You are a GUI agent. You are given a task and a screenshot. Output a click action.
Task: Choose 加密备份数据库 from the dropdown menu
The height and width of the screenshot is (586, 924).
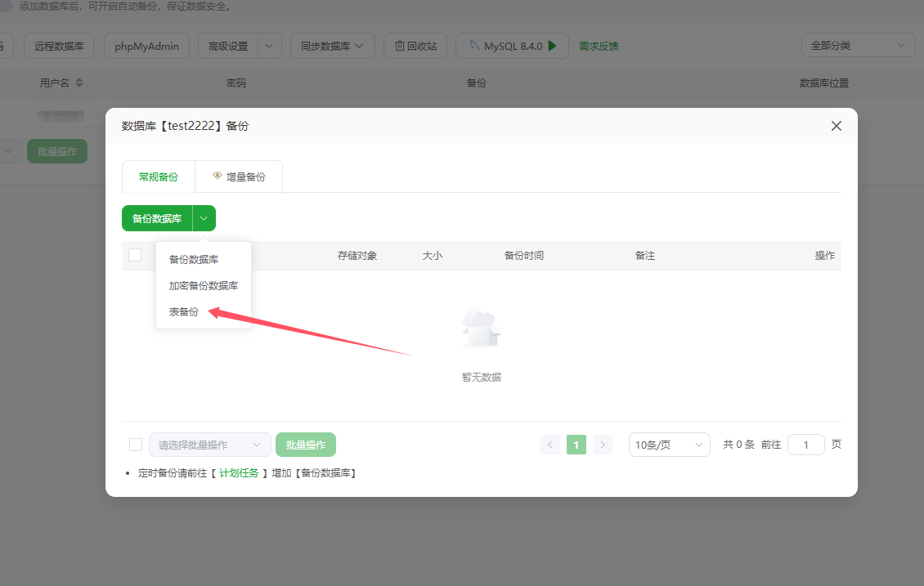204,285
